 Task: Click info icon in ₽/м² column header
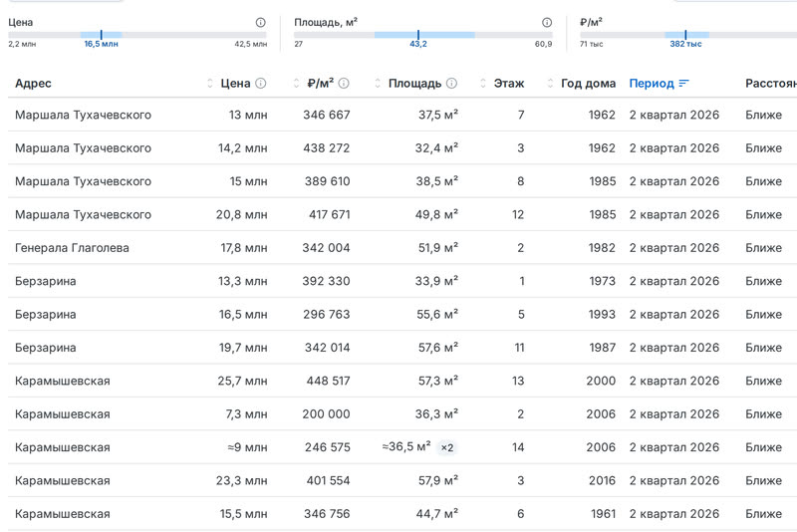pos(344,84)
